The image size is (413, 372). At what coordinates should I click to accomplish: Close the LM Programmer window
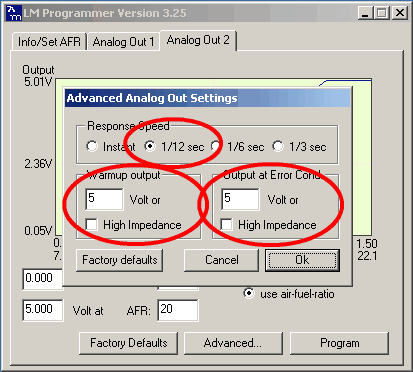(400, 13)
